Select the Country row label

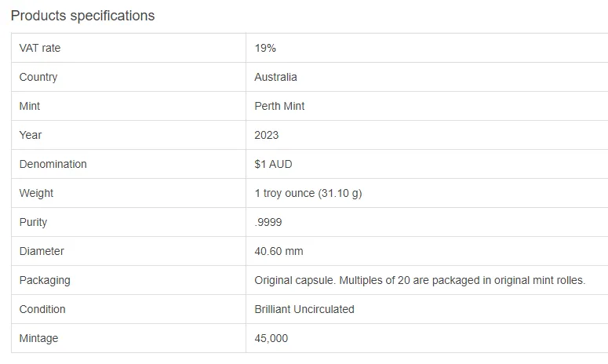(x=38, y=77)
